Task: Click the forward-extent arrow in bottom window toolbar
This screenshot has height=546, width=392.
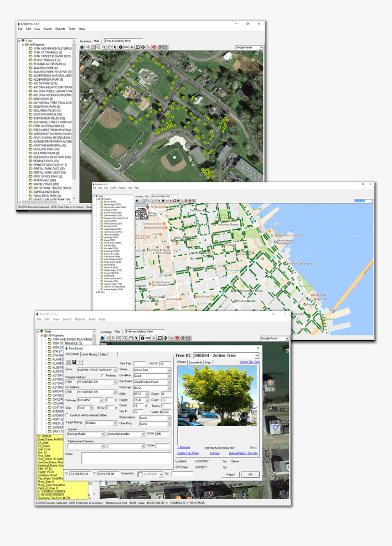Action: 113,338
